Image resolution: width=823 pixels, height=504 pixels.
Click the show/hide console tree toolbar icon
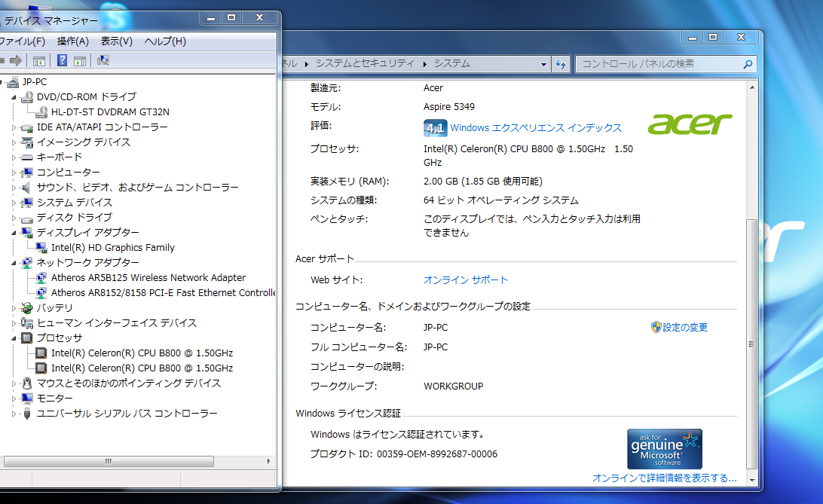click(39, 61)
